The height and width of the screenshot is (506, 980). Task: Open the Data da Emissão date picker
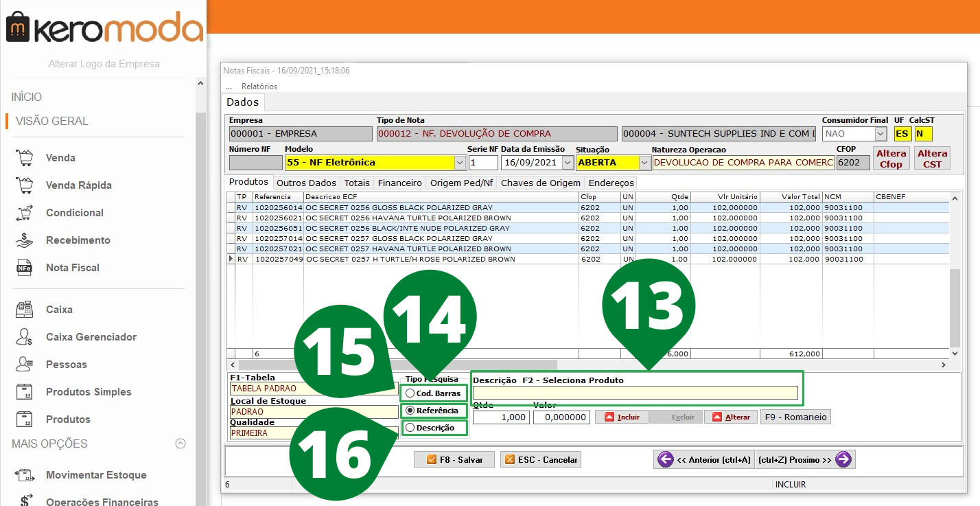(x=568, y=163)
